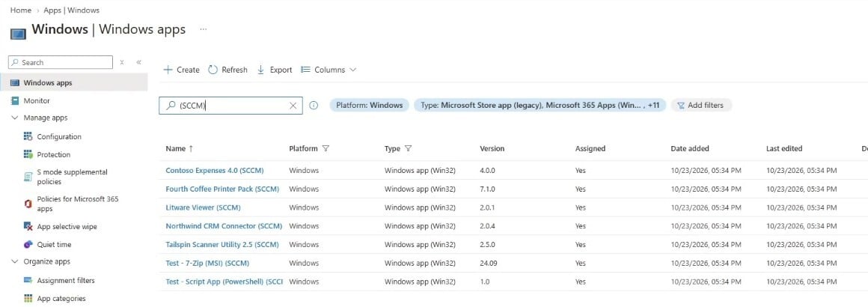Click the Quiet time icon
The width and height of the screenshot is (868, 307).
pyautogui.click(x=28, y=244)
